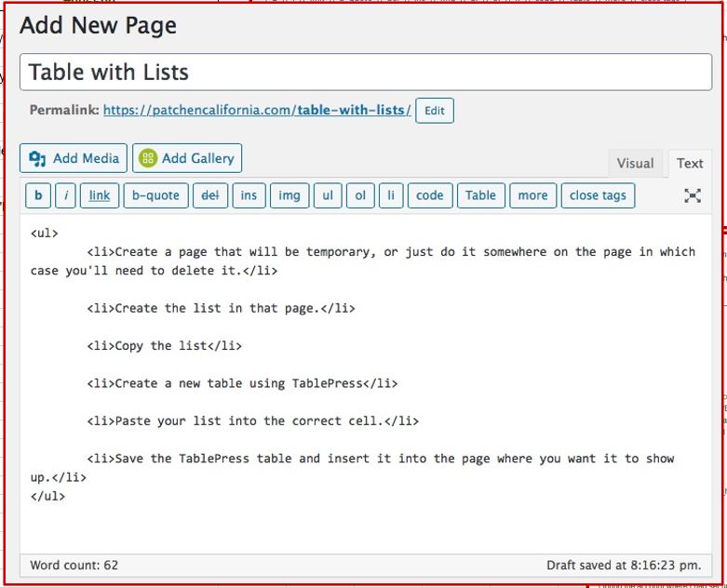Switch to the Visual editor tab
The width and height of the screenshot is (727, 588).
(635, 164)
